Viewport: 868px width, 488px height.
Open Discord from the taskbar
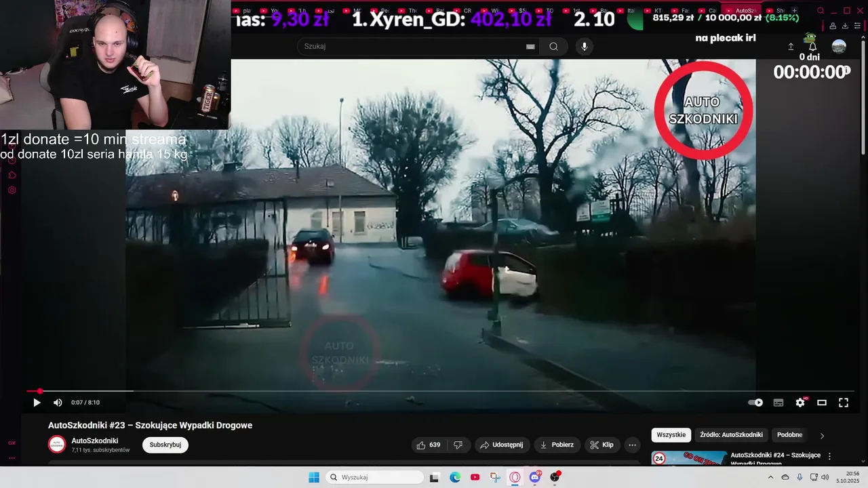tap(535, 477)
